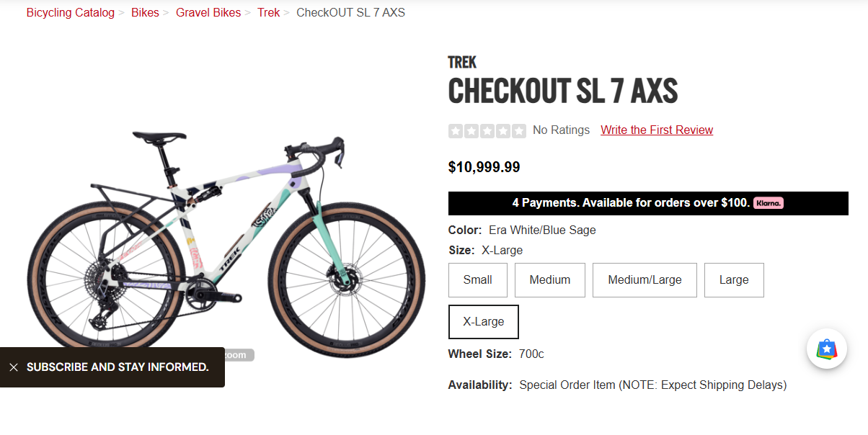
Task: Click Subscribe and Stay Informed text
Action: click(118, 367)
